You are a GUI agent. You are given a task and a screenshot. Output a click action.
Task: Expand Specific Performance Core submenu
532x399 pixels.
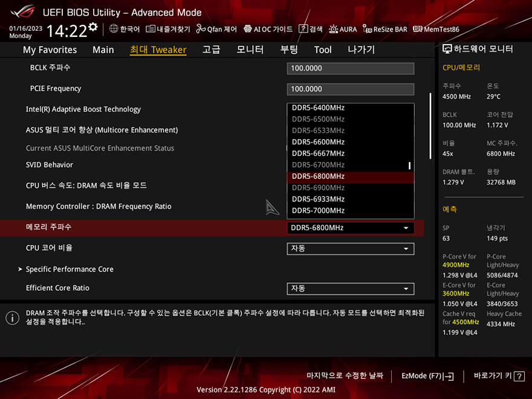click(70, 270)
